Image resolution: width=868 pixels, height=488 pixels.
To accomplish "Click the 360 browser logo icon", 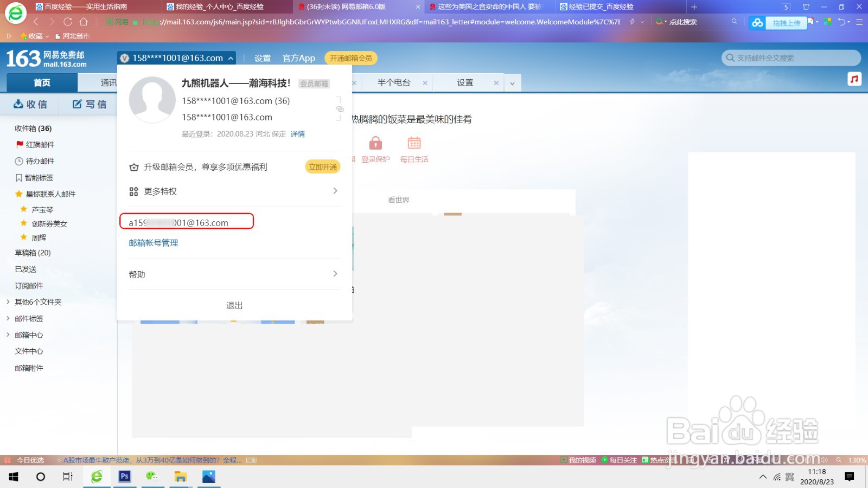I will [15, 13].
